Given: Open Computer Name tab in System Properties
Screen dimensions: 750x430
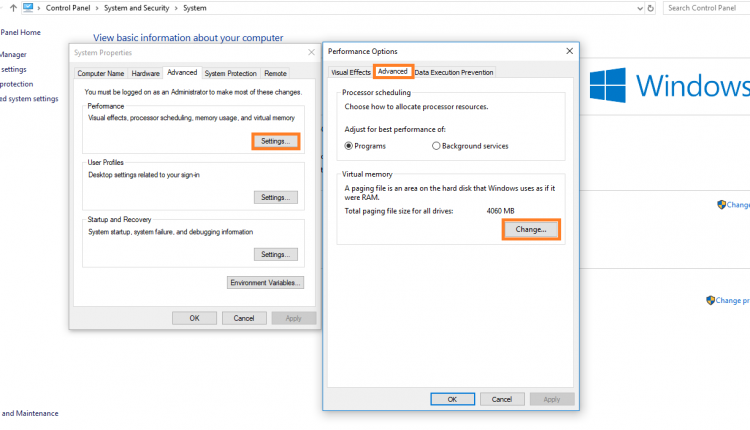Looking at the screenshot, I should tap(100, 73).
